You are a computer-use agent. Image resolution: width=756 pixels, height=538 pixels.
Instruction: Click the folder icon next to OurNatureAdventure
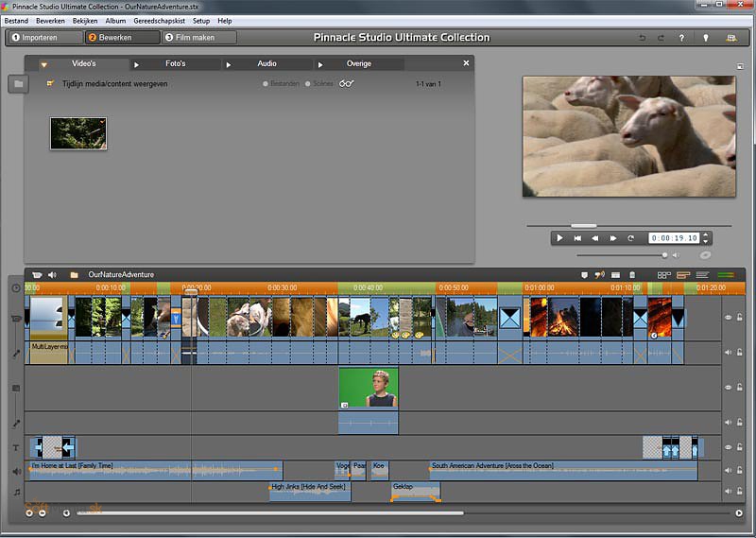pos(75,275)
